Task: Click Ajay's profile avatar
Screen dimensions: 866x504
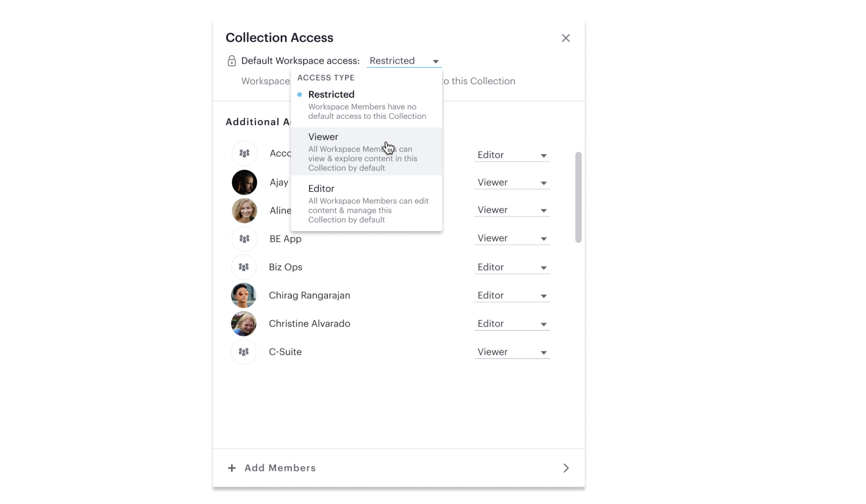Action: coord(245,182)
